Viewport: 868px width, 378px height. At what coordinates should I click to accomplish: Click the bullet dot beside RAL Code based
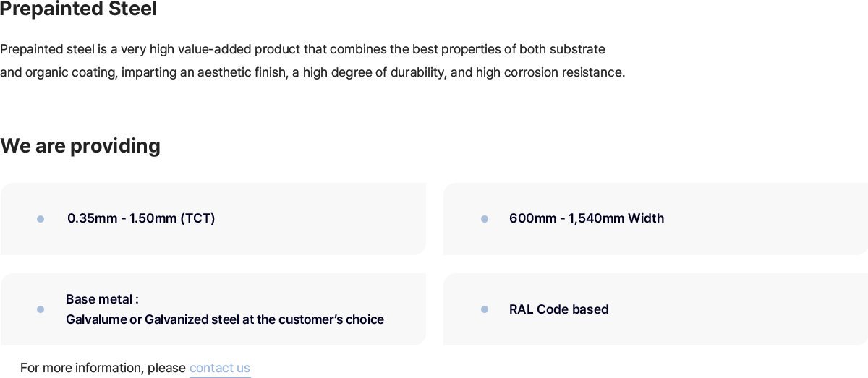point(485,309)
